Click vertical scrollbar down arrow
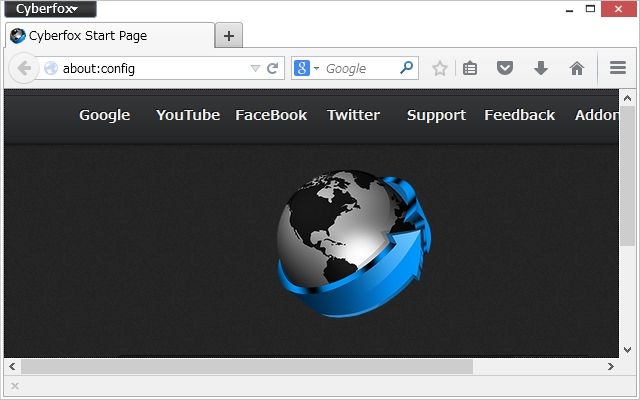Viewport: 640px width, 400px height. click(627, 350)
